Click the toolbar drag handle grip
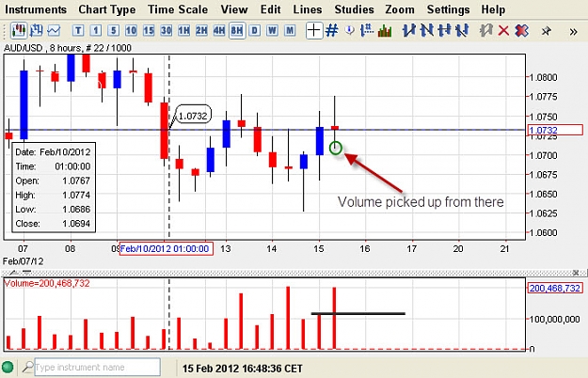The width and height of the screenshot is (588, 378). pyautogui.click(x=5, y=31)
